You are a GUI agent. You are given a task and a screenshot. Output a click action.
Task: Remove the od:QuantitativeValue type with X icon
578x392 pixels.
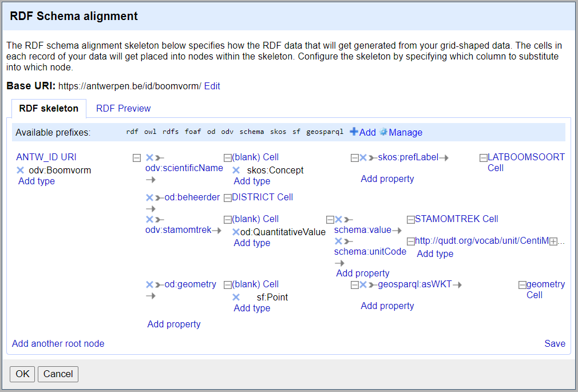click(236, 232)
